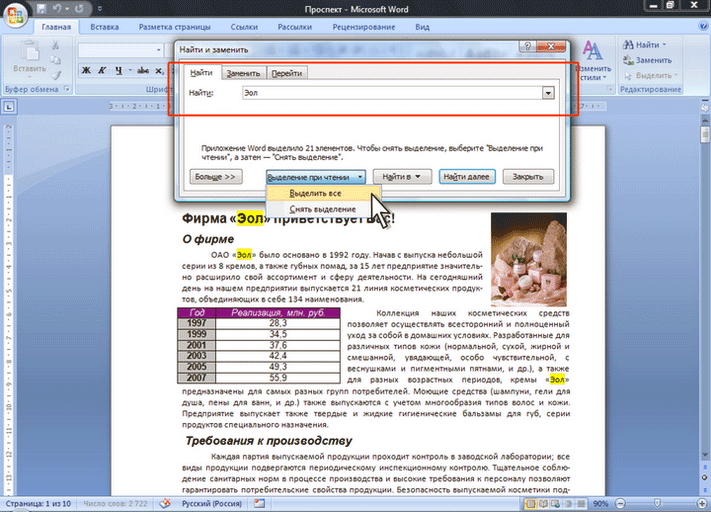Toggle italic with the К button
This screenshot has width=711, height=512.
click(102, 70)
